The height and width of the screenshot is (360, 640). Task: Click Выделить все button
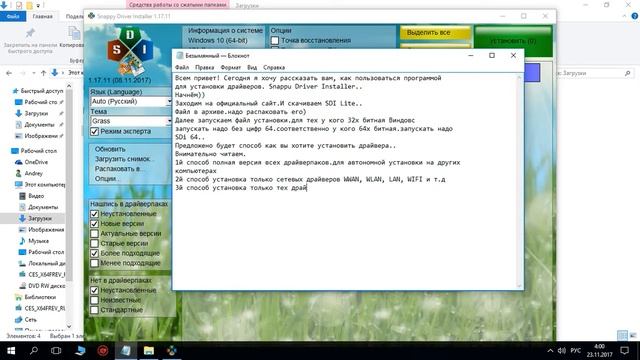coord(435,33)
